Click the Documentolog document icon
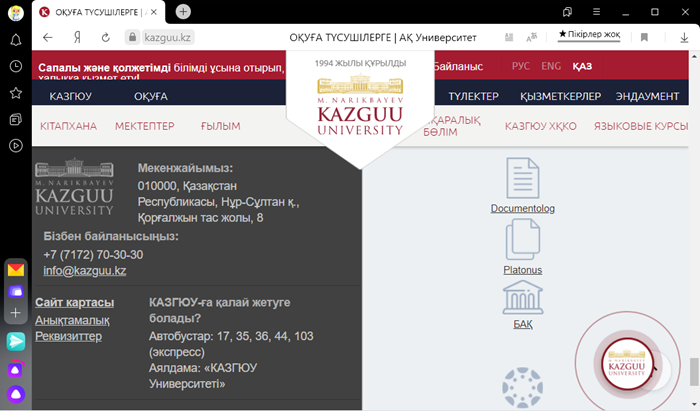 coord(523,178)
